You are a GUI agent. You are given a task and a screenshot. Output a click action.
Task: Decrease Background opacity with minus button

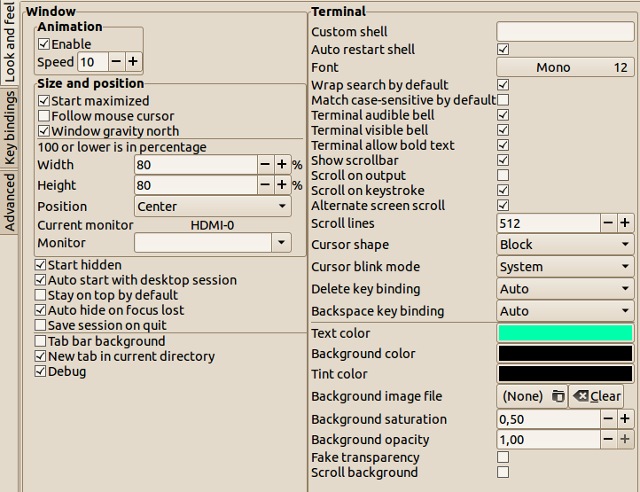coord(608,439)
